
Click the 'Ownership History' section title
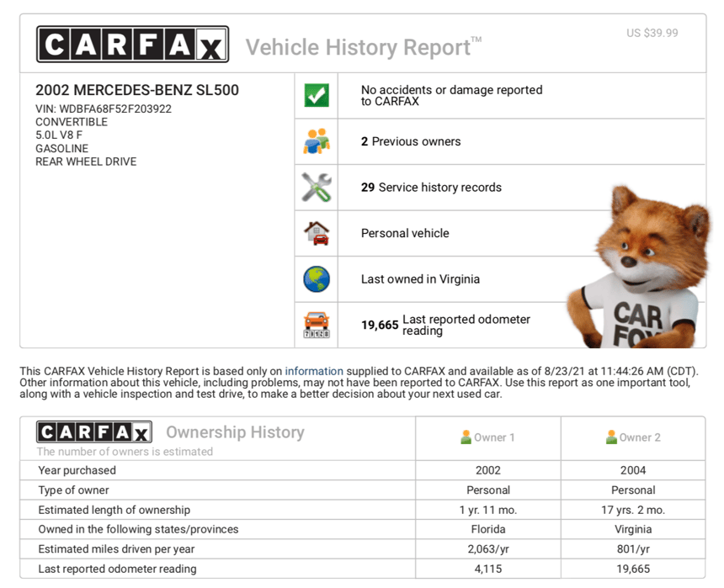click(235, 432)
